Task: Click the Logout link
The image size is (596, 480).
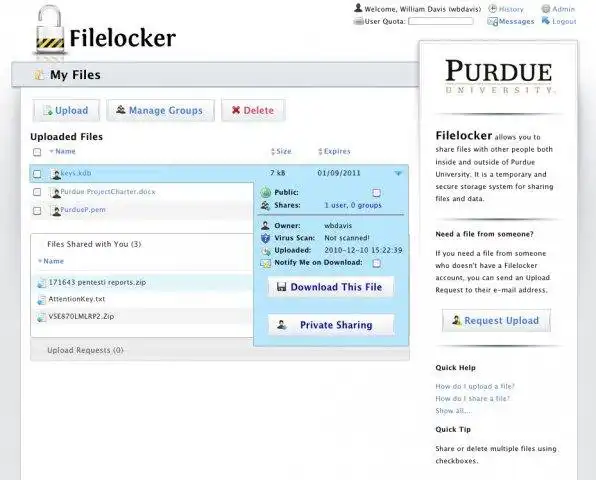Action: pyautogui.click(x=564, y=21)
